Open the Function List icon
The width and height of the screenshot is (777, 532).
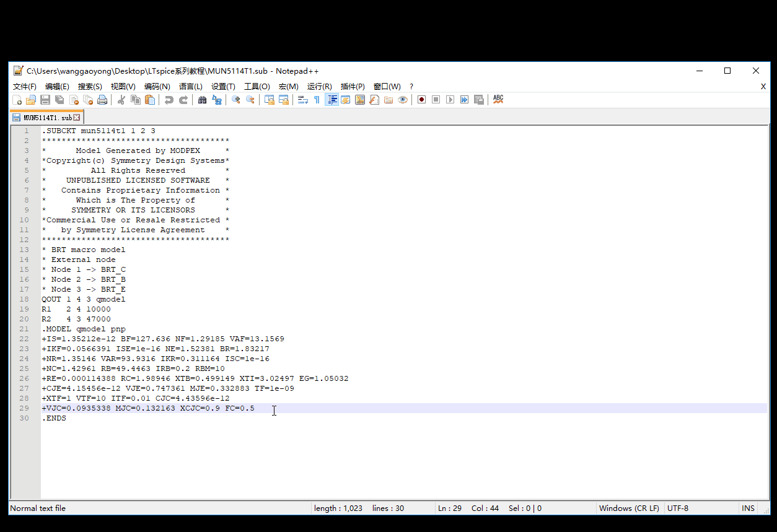click(374, 100)
